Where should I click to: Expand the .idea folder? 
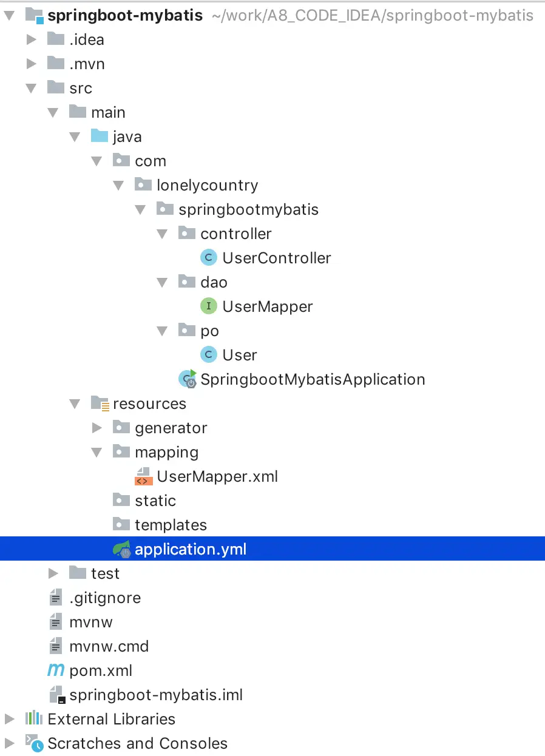32,39
